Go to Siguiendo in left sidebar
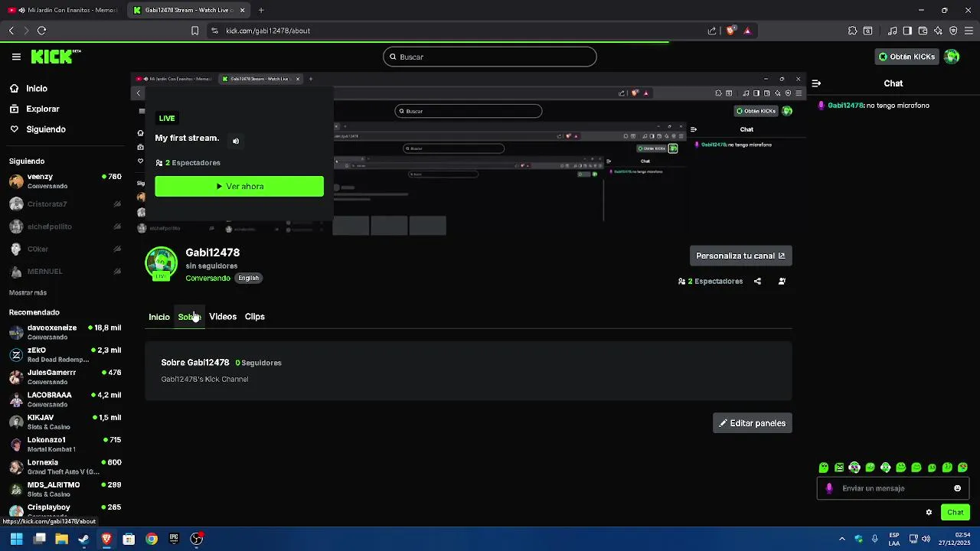Image resolution: width=980 pixels, height=551 pixels. pos(45,129)
